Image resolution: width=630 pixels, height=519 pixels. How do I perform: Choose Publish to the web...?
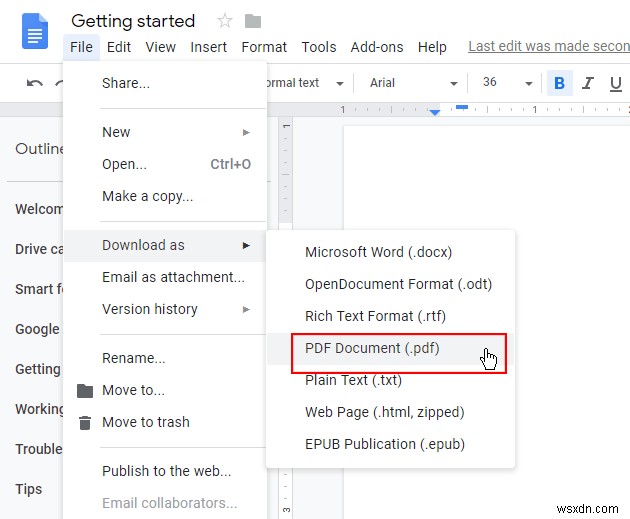(x=165, y=471)
